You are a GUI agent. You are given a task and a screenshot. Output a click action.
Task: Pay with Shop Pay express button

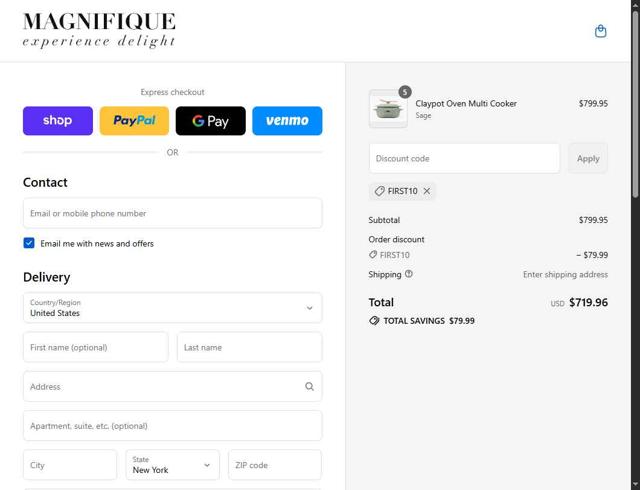pos(58,121)
